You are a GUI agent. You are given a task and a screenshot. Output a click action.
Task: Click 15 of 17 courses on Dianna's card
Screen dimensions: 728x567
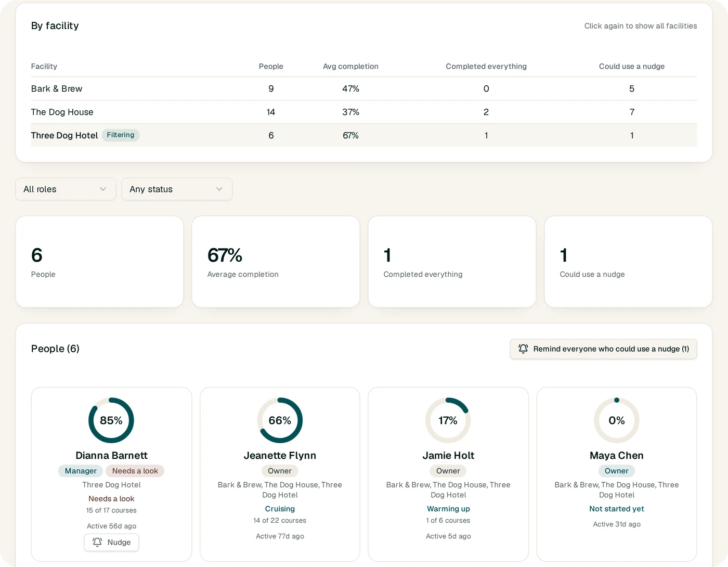pos(111,510)
